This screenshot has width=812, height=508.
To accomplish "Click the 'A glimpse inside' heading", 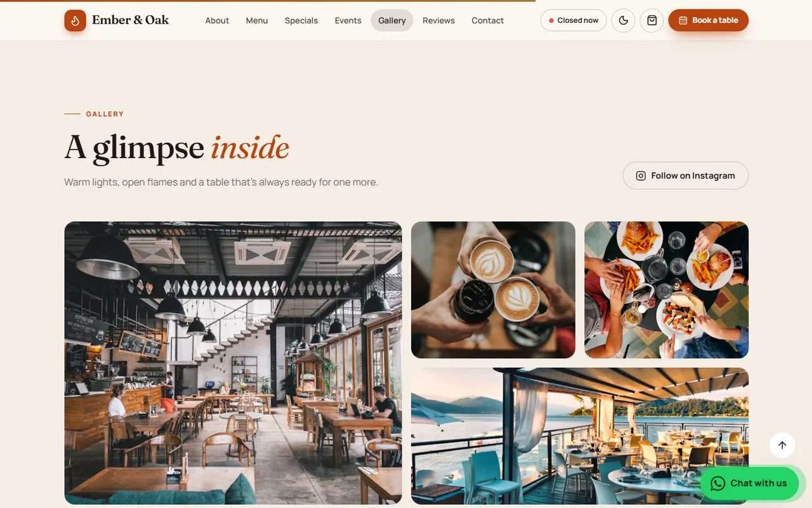I will point(177,147).
